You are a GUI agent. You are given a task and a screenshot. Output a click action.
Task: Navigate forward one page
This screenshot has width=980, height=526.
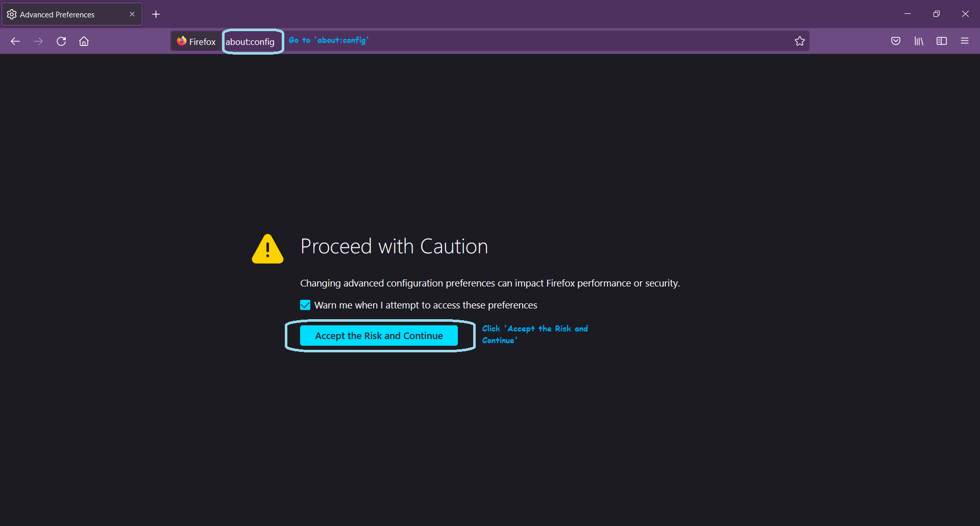pyautogui.click(x=38, y=41)
